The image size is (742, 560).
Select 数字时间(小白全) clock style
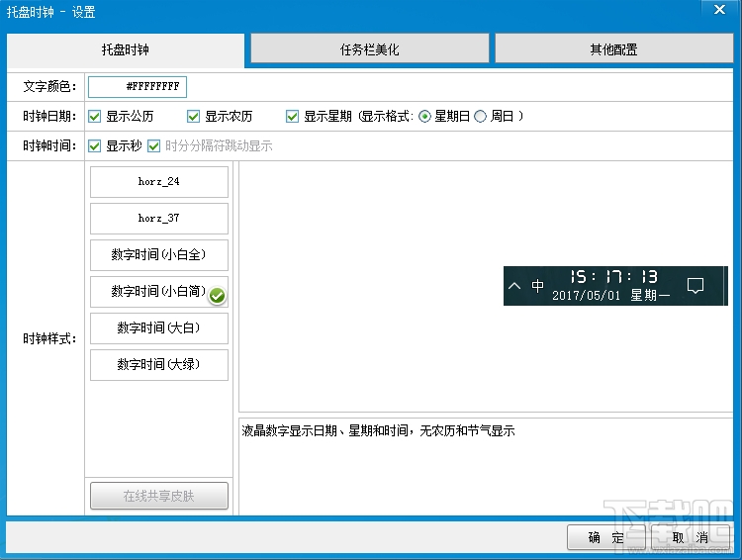click(159, 254)
